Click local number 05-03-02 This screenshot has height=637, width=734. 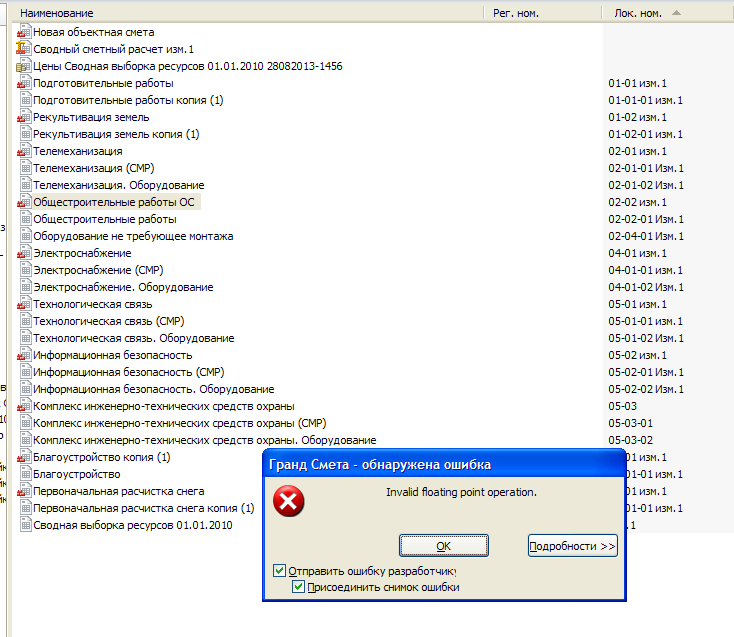[631, 440]
